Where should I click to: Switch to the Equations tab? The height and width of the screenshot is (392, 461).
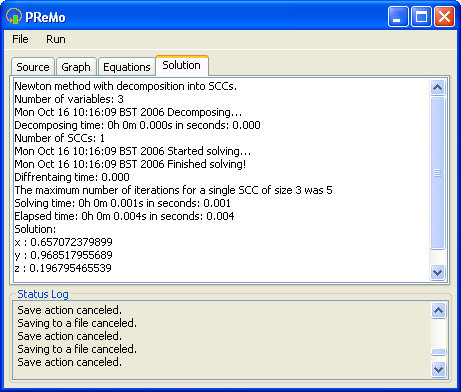click(127, 67)
